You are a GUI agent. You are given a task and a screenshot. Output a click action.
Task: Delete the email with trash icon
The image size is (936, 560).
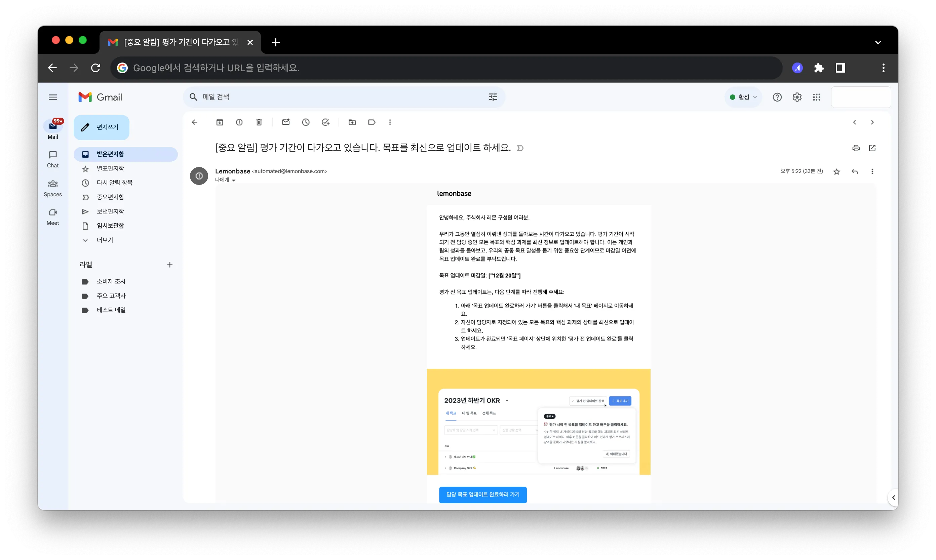[x=259, y=122]
